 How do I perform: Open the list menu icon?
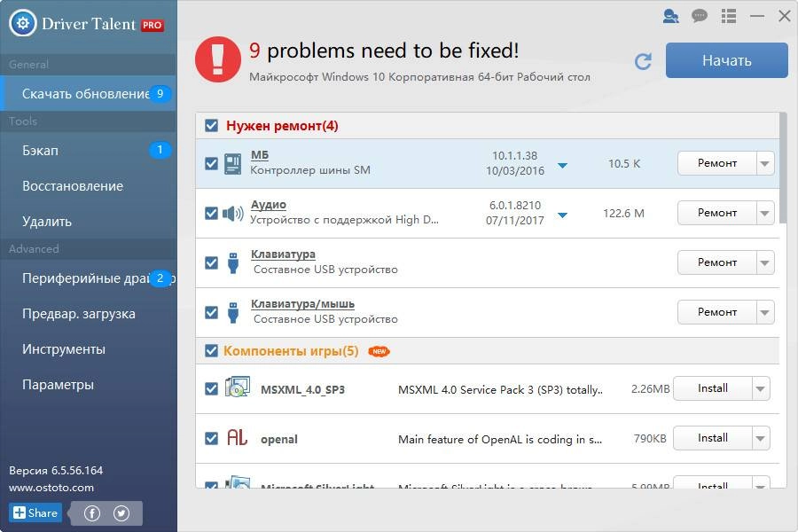pyautogui.click(x=729, y=16)
